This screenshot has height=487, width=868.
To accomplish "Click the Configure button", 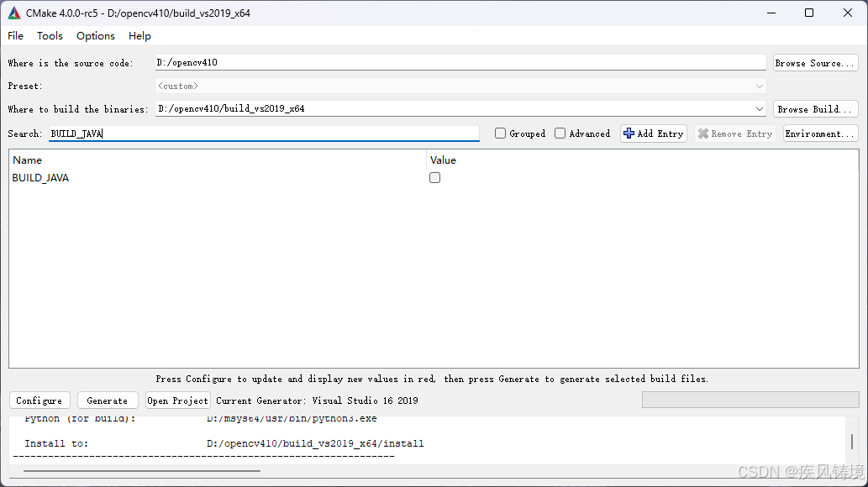I will pos(39,401).
